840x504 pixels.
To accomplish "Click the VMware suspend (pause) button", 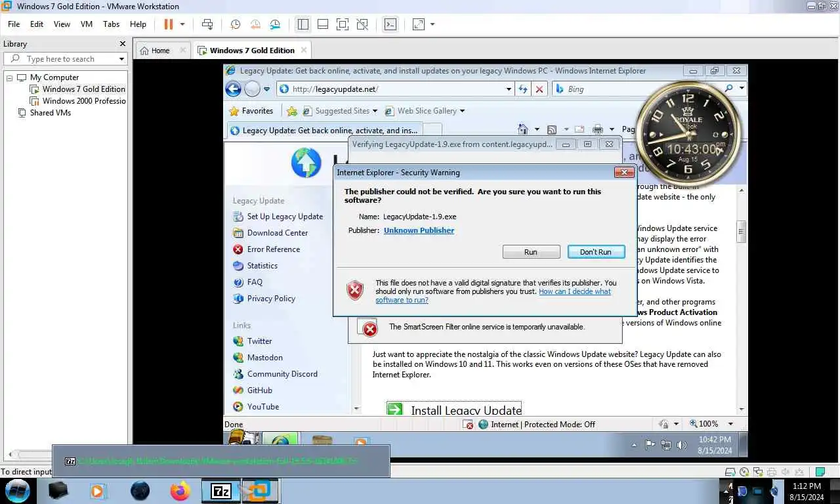I will pyautogui.click(x=169, y=24).
